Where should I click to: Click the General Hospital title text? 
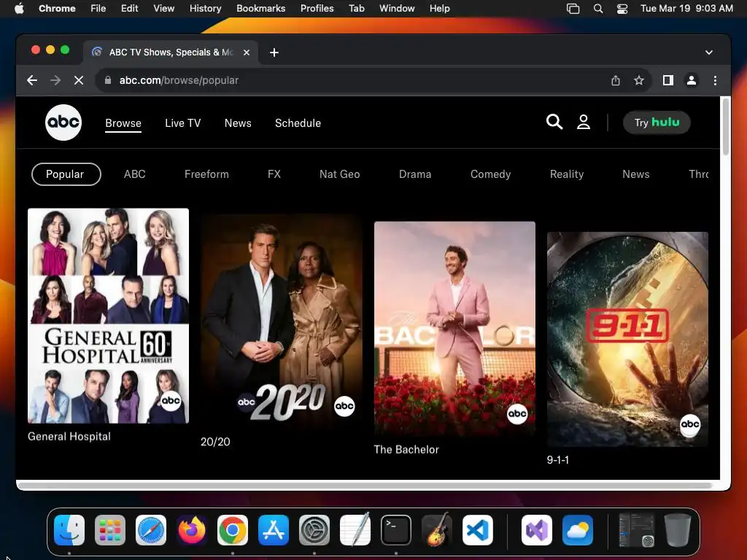tap(69, 436)
